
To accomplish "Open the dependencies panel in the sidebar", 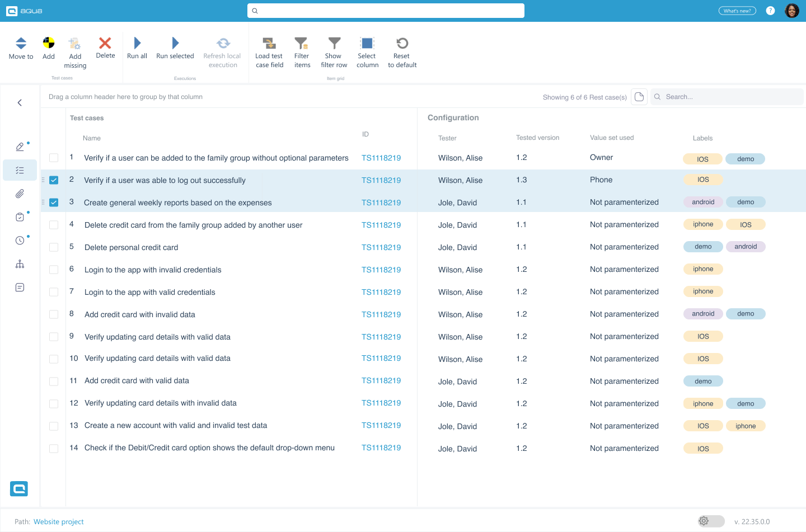I will point(20,263).
